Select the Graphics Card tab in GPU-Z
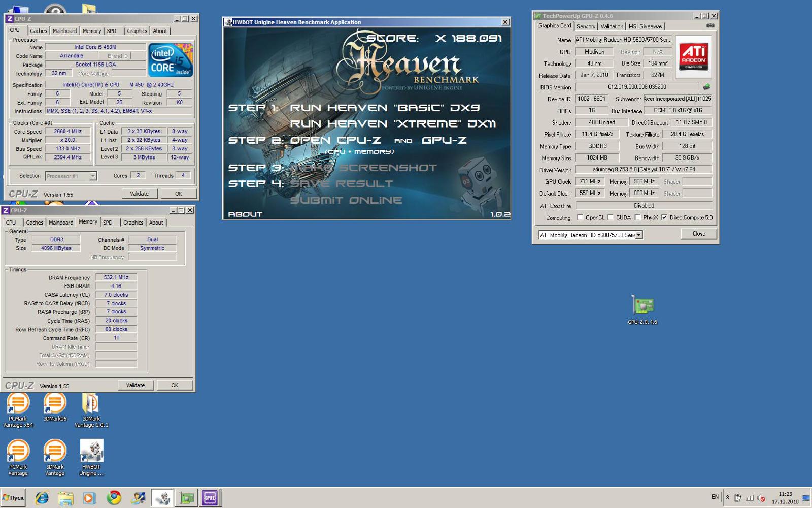This screenshot has height=508, width=812. pyautogui.click(x=555, y=25)
